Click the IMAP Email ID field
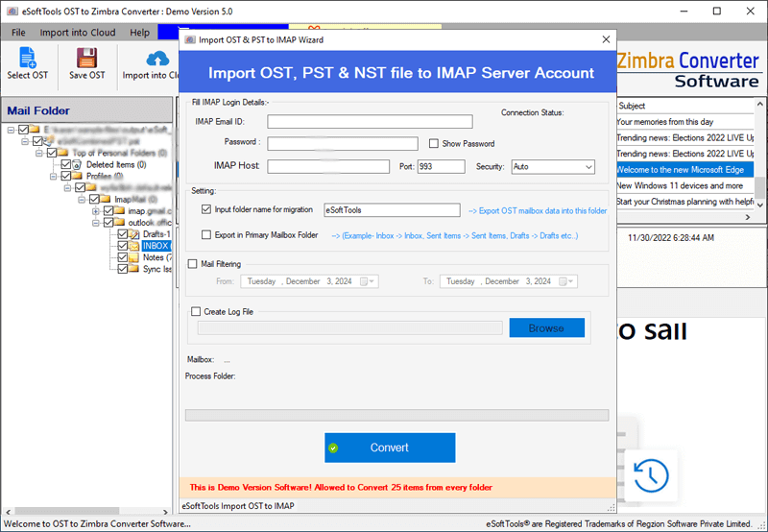The image size is (768, 532). (370, 122)
